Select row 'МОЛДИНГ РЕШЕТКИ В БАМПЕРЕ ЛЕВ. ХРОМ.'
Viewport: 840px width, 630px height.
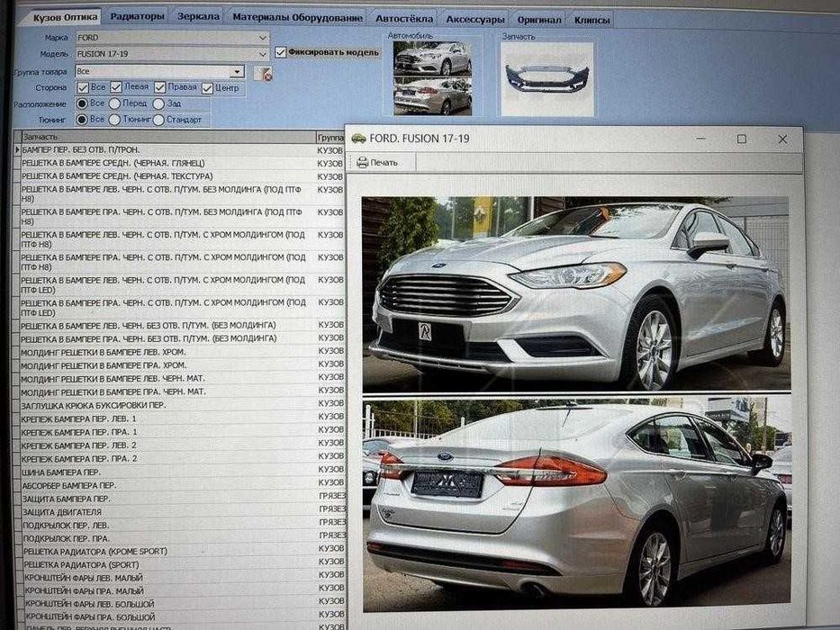click(x=181, y=352)
